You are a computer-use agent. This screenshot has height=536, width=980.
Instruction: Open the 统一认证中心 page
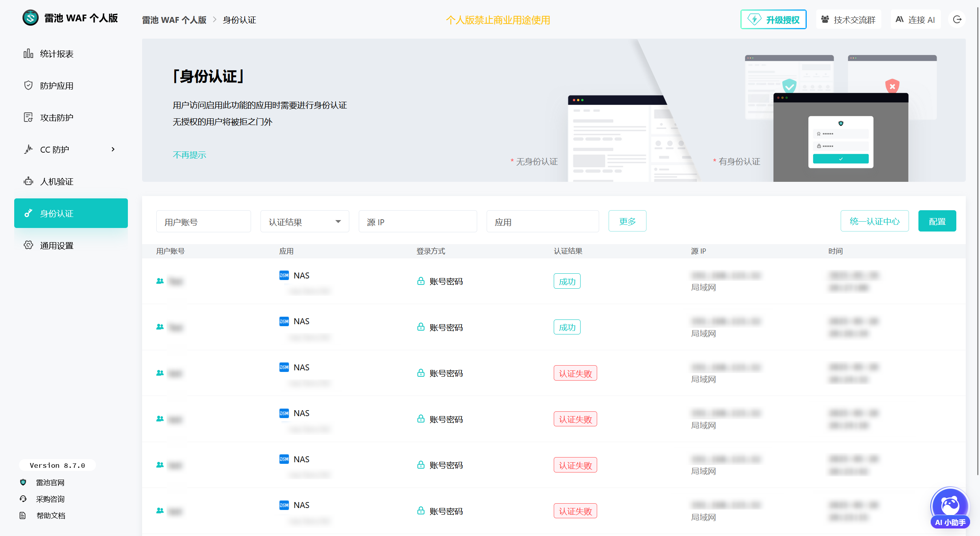click(x=874, y=222)
